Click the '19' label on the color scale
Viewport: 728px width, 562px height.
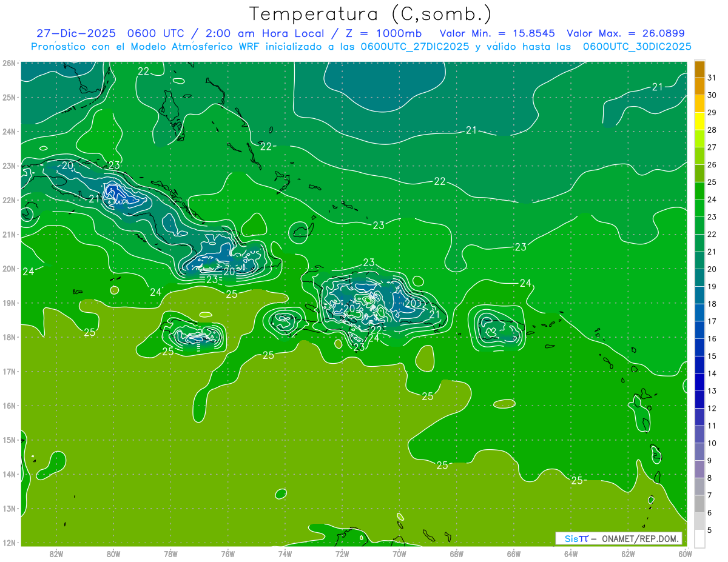[x=712, y=287]
